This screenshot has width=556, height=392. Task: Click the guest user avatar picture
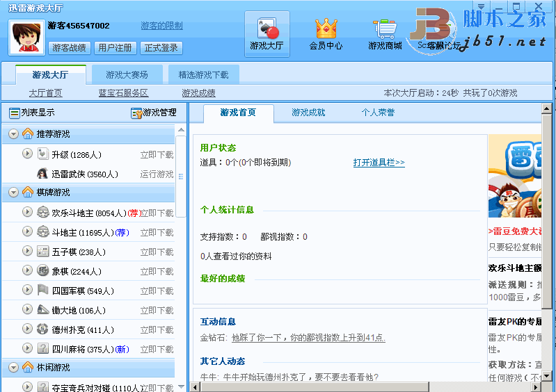[x=27, y=38]
